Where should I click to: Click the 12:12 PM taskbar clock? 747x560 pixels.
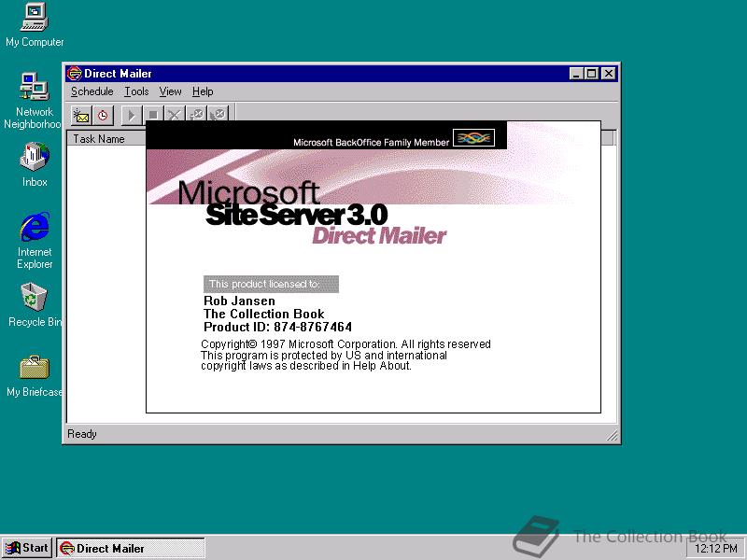point(716,549)
